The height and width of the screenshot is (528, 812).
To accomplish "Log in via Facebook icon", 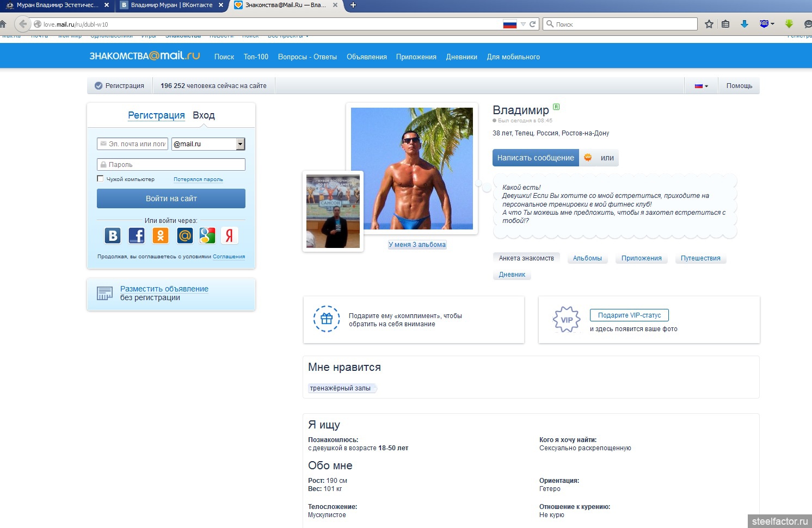I will click(x=136, y=235).
